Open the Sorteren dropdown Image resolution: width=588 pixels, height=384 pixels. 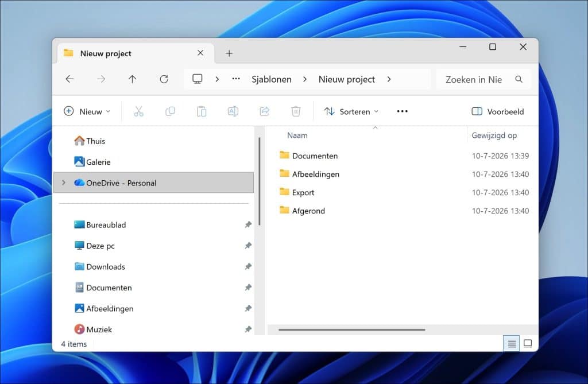(351, 111)
